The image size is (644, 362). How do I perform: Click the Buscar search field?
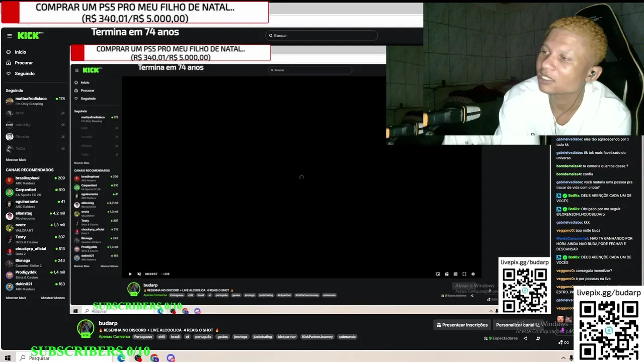point(321,36)
